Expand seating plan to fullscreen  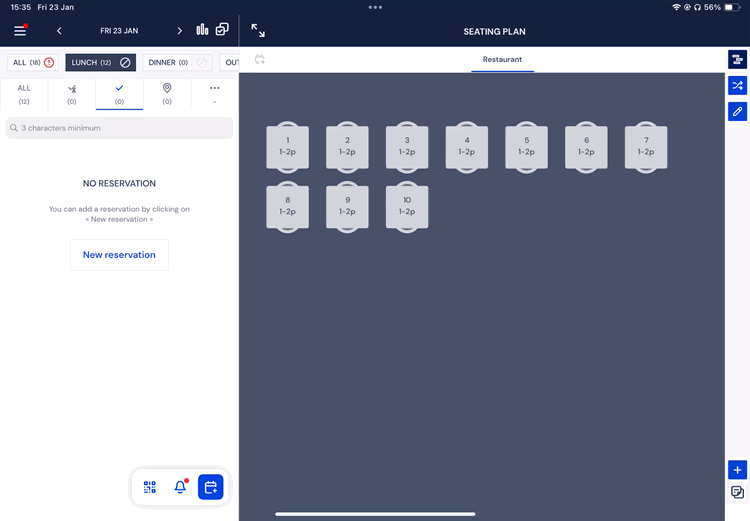(x=258, y=31)
